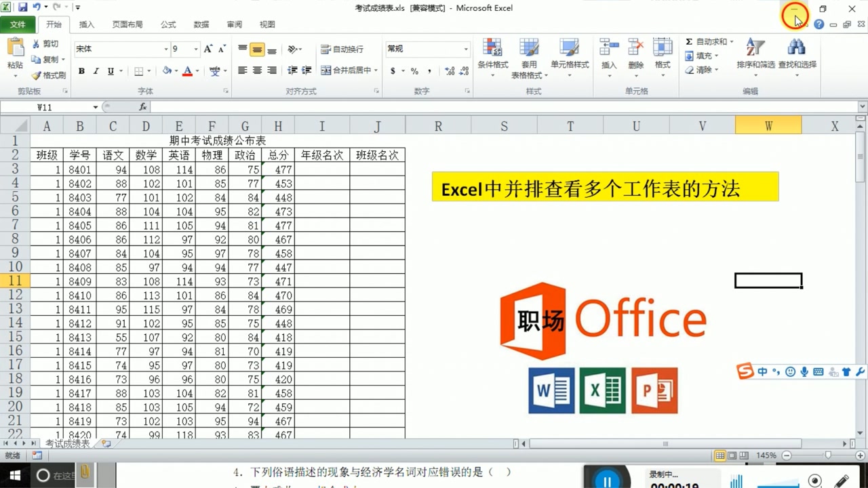Click the phonetic guide (wén) icon
This screenshot has height=488, width=868.
[x=215, y=70]
